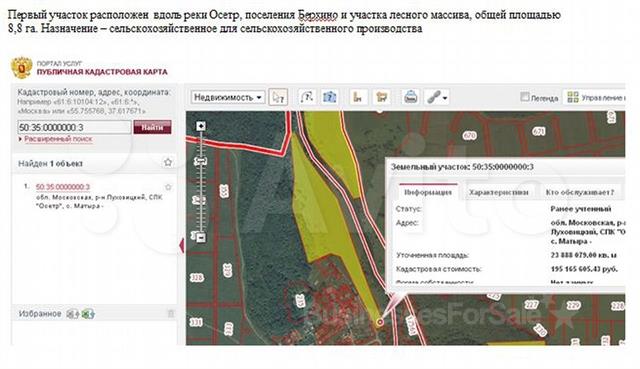Click map parcel label 670

470,135
